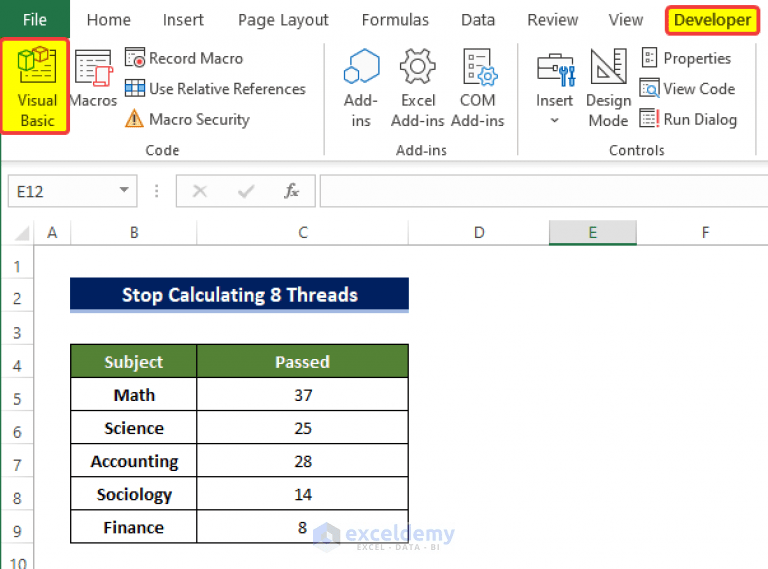Click inside the formula bar
Image resolution: width=768 pixels, height=569 pixels.
tap(544, 191)
